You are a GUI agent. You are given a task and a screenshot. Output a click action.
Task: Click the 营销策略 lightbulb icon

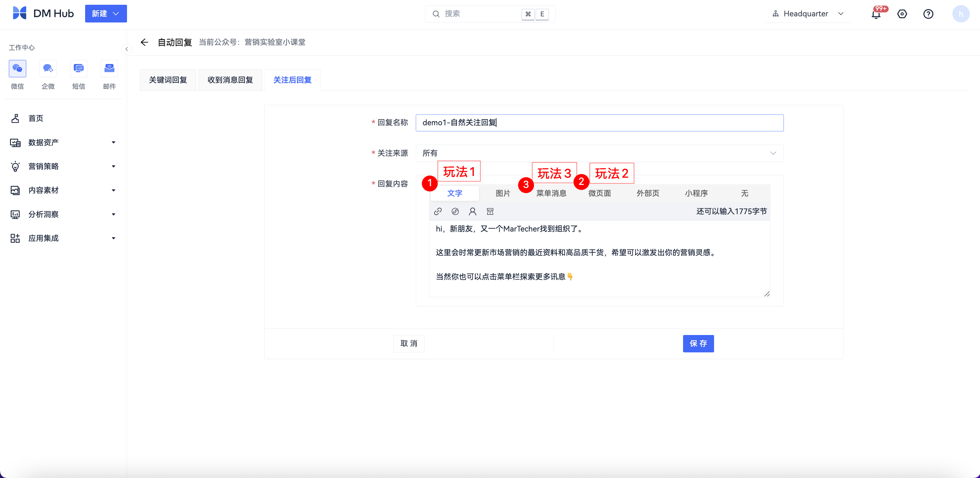(15, 166)
